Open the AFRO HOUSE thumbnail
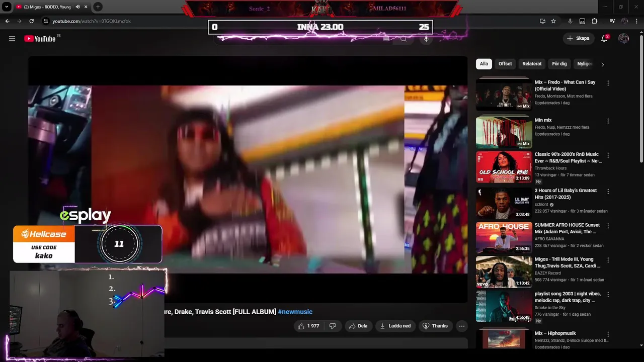This screenshot has width=644, height=362. (x=504, y=237)
